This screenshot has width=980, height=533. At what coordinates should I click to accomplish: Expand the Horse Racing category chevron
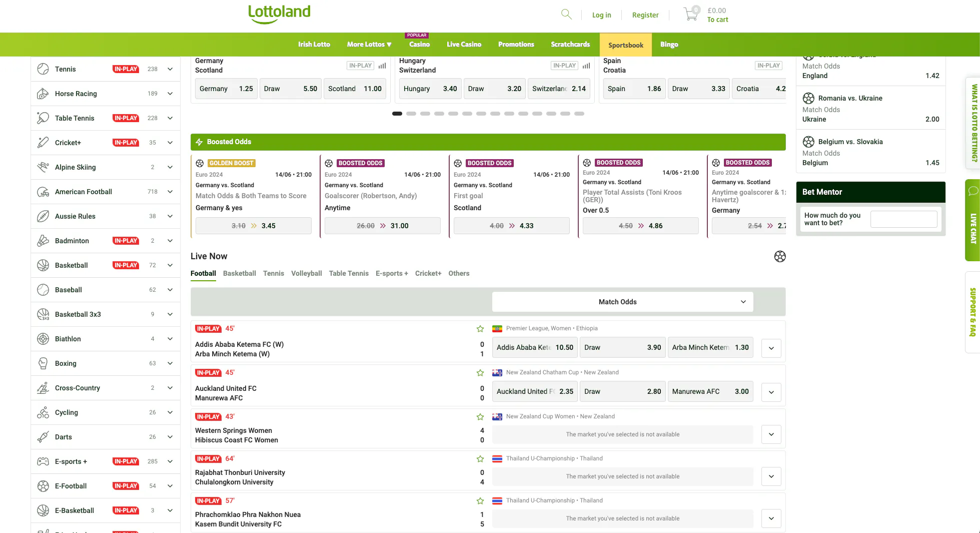coord(170,94)
